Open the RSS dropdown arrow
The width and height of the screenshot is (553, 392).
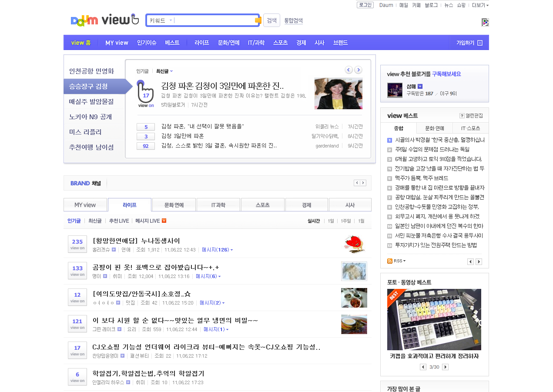[x=404, y=261]
